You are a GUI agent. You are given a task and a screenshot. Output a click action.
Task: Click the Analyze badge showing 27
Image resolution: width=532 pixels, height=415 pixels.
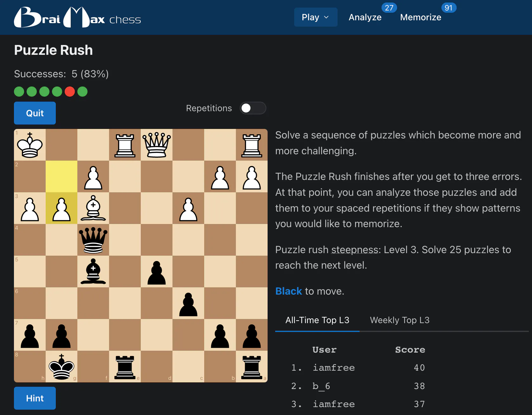click(389, 8)
